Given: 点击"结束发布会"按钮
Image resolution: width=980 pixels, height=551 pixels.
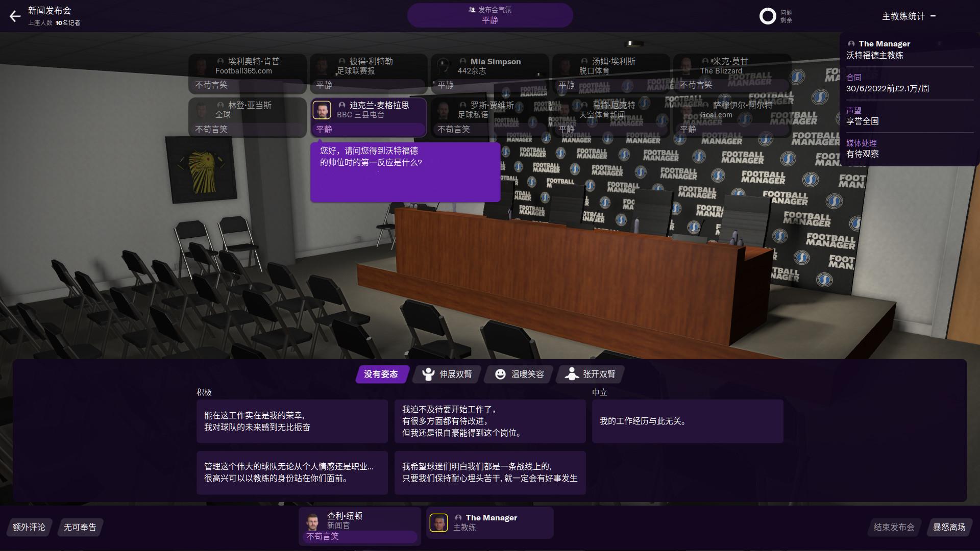Looking at the screenshot, I should [894, 528].
